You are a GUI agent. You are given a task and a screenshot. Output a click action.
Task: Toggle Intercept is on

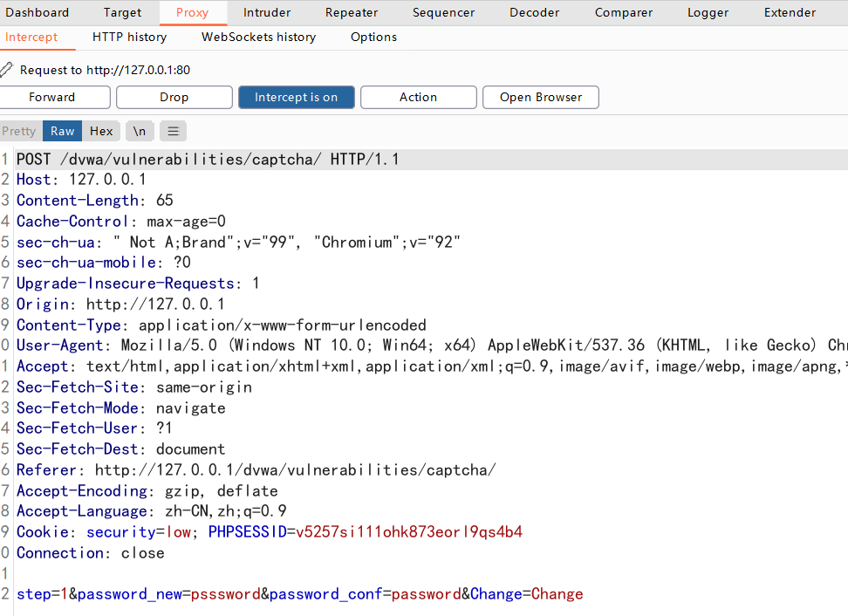coord(296,97)
